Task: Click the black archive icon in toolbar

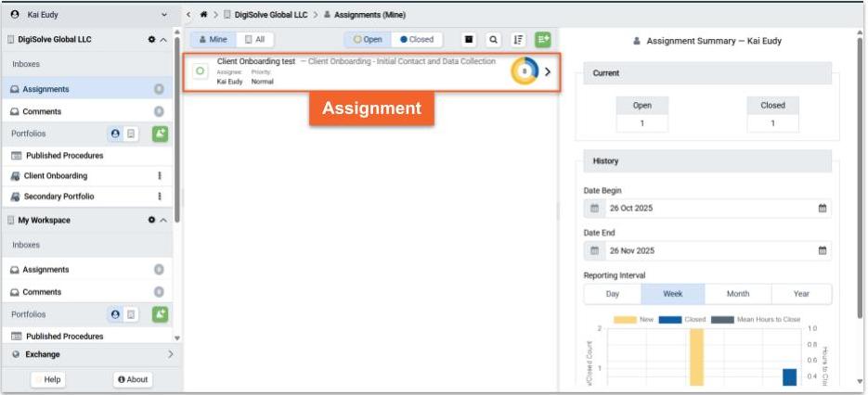Action: 469,40
